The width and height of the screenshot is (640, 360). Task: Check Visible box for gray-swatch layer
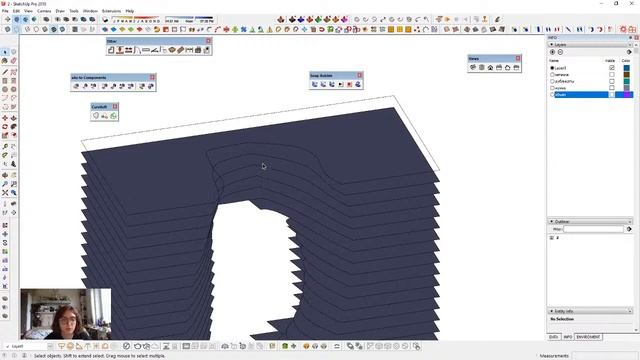point(611,88)
